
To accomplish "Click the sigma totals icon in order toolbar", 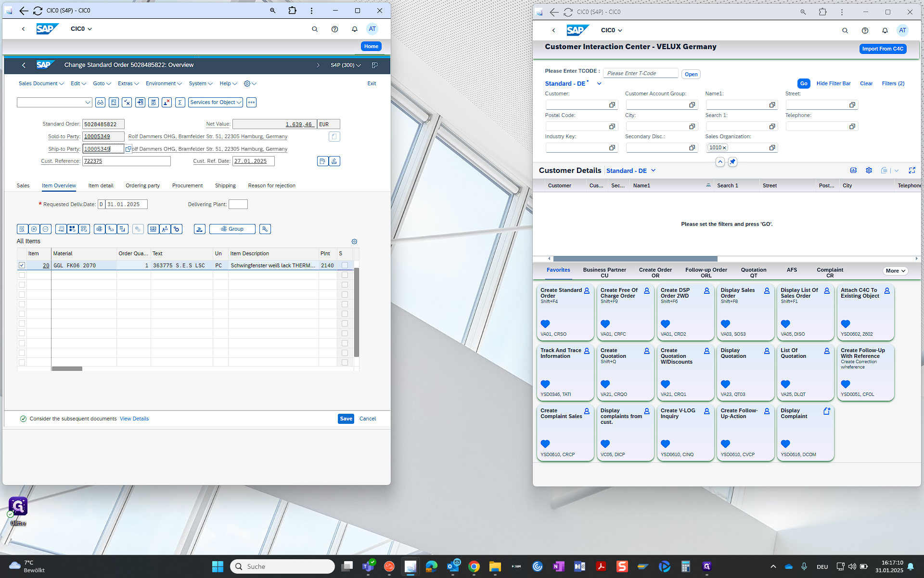I will tap(180, 102).
